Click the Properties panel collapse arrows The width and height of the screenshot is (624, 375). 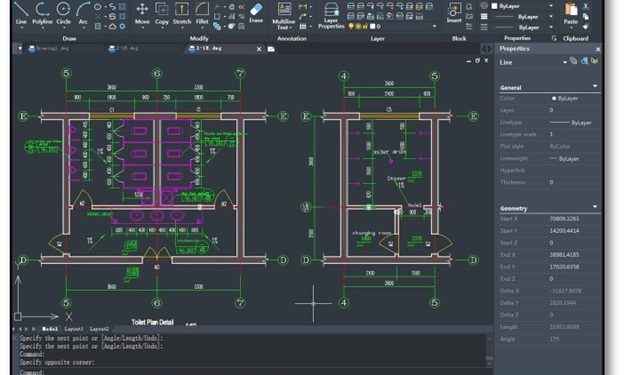tap(487, 49)
